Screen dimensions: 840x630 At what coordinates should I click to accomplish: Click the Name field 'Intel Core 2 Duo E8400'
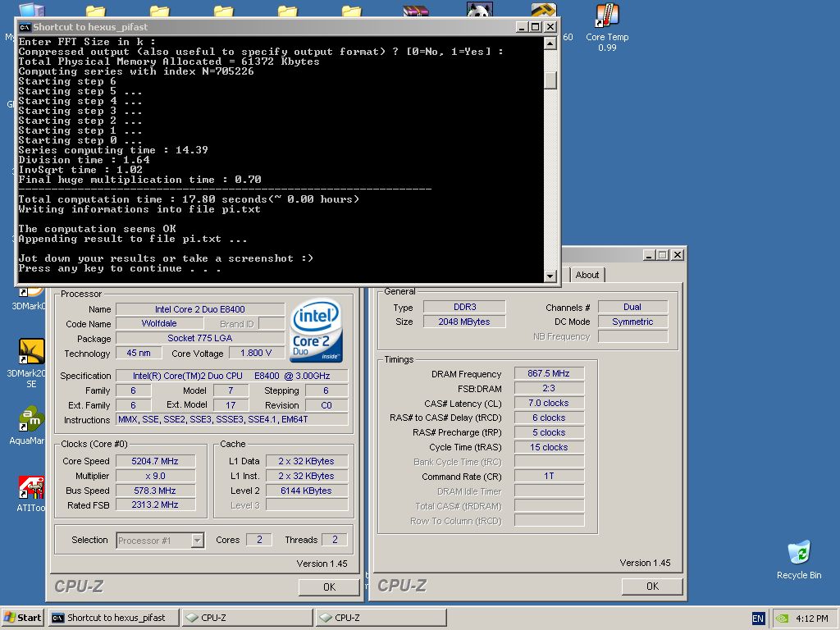click(200, 309)
